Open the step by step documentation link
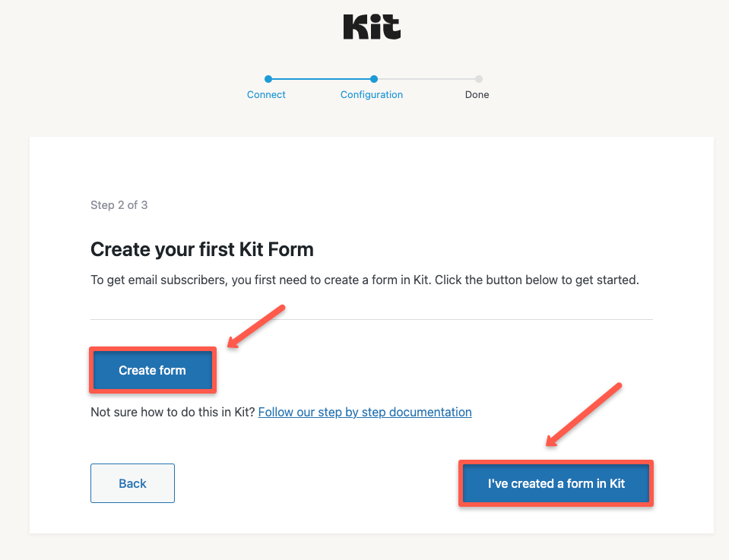The image size is (729, 560). click(364, 412)
